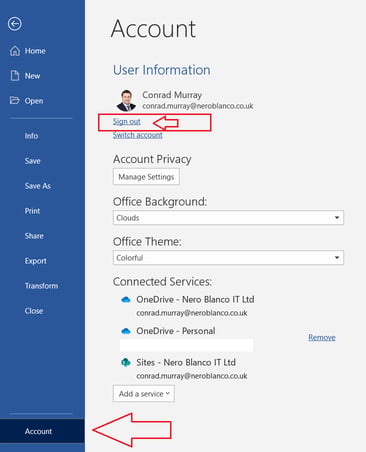Click the Home house icon

[x=15, y=51]
